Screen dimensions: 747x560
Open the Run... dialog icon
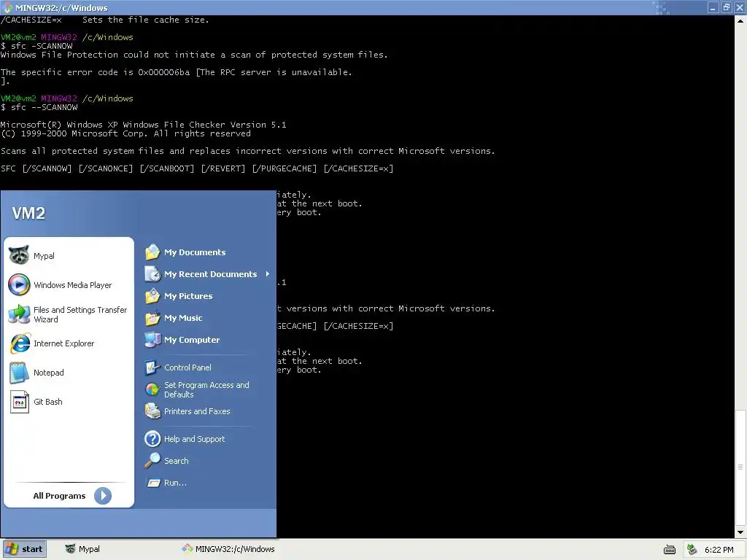(153, 483)
